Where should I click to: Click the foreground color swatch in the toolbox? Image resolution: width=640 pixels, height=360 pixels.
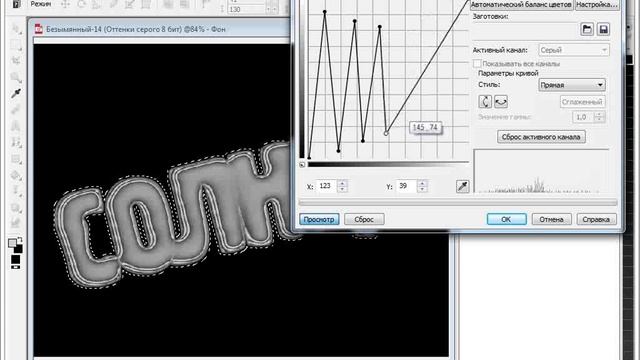coord(13,243)
